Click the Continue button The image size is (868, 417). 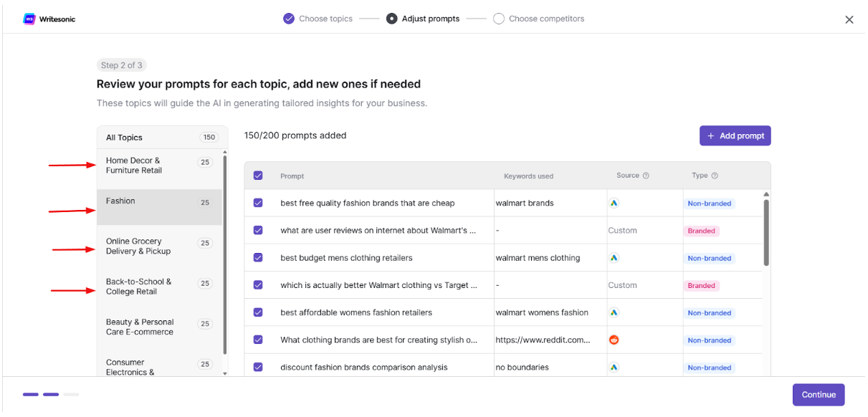pos(819,395)
